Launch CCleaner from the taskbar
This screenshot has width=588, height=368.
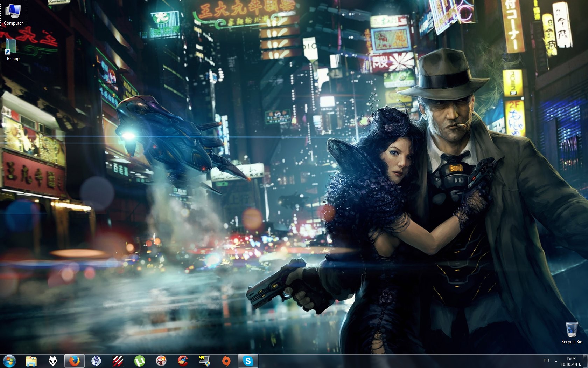[x=183, y=361]
